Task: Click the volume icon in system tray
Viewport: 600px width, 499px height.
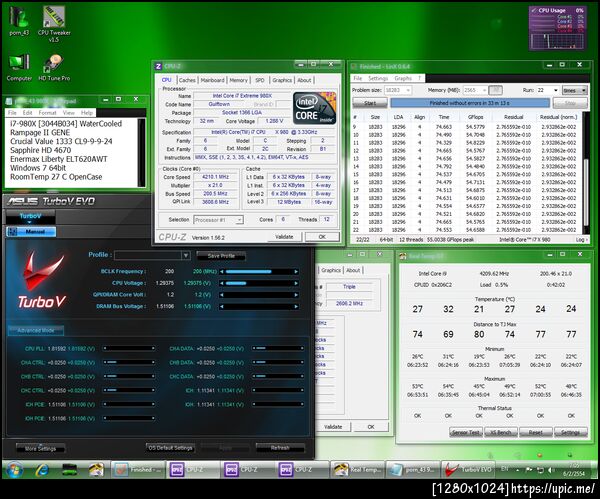Action: [550, 470]
